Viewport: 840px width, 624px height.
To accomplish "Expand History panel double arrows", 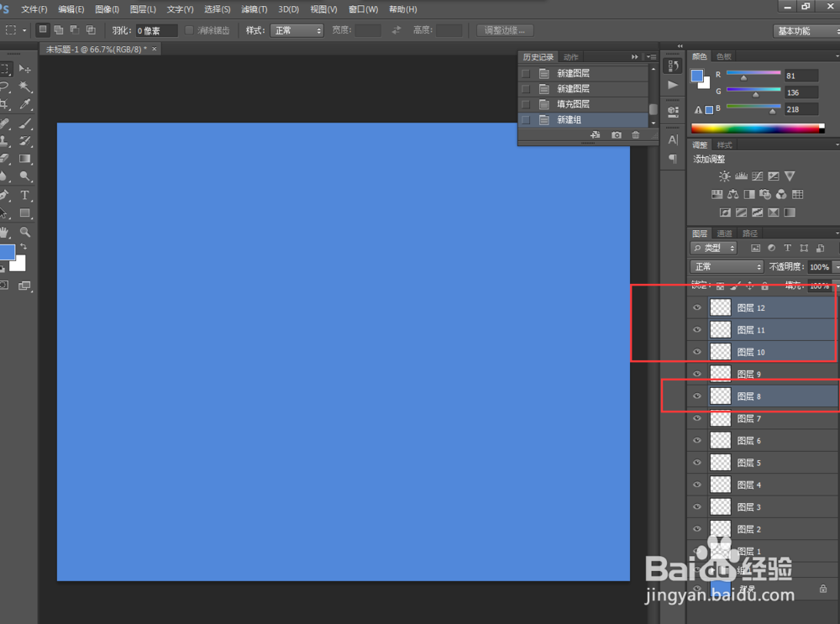I will [635, 57].
